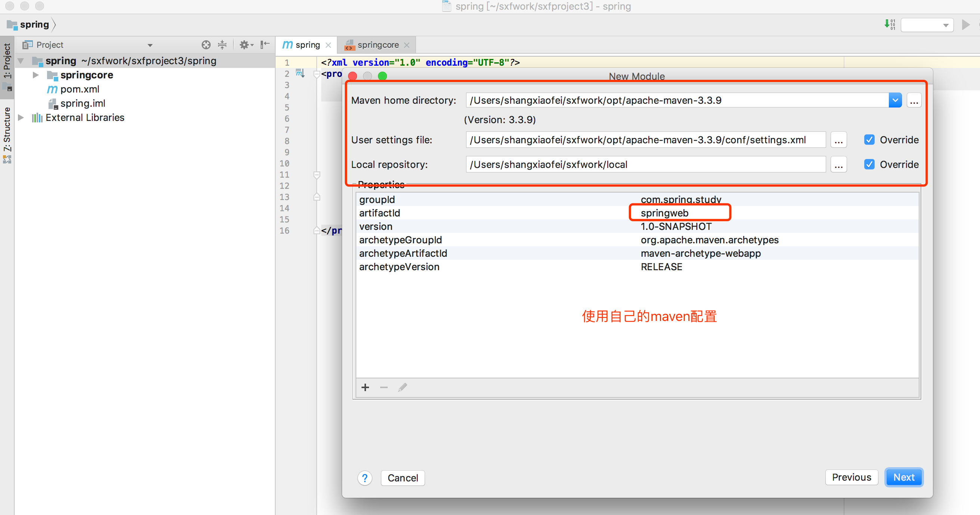Open run configuration dropdown in toolbar

[927, 25]
